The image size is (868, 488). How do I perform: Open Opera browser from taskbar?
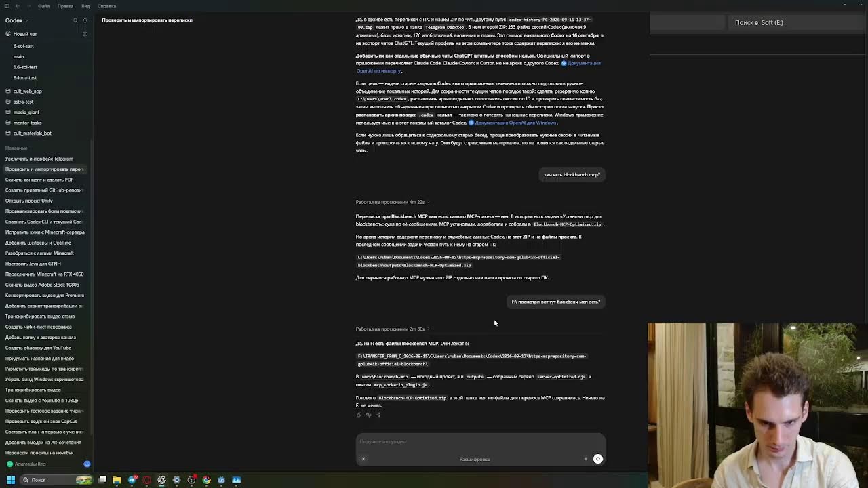tap(146, 480)
